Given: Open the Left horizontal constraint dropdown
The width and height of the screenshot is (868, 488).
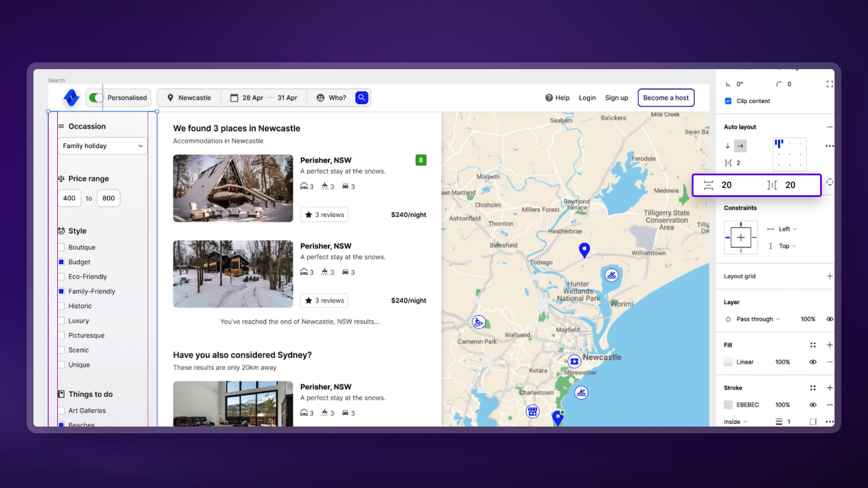Looking at the screenshot, I should point(787,229).
